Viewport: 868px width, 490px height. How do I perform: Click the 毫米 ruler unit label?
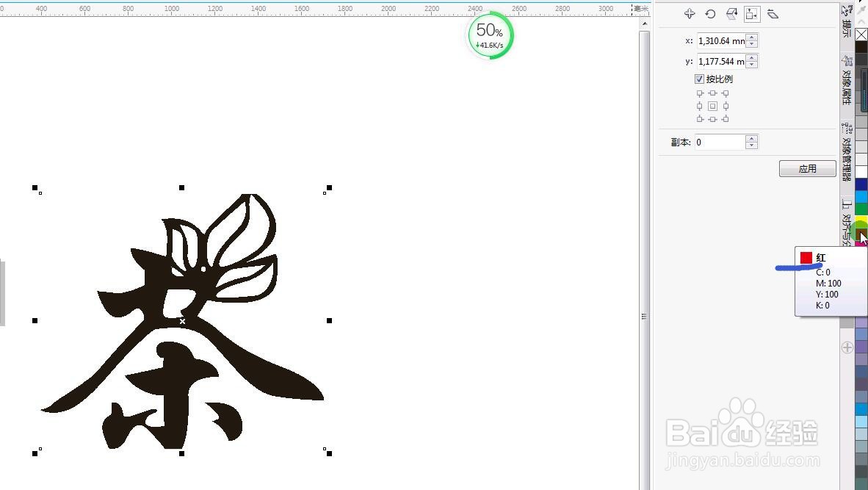(641, 8)
